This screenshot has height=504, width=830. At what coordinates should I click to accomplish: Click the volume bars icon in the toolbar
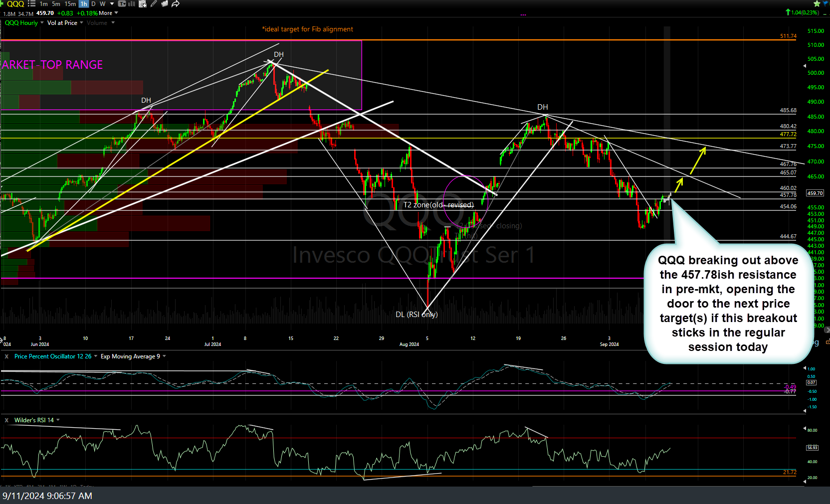131,4
